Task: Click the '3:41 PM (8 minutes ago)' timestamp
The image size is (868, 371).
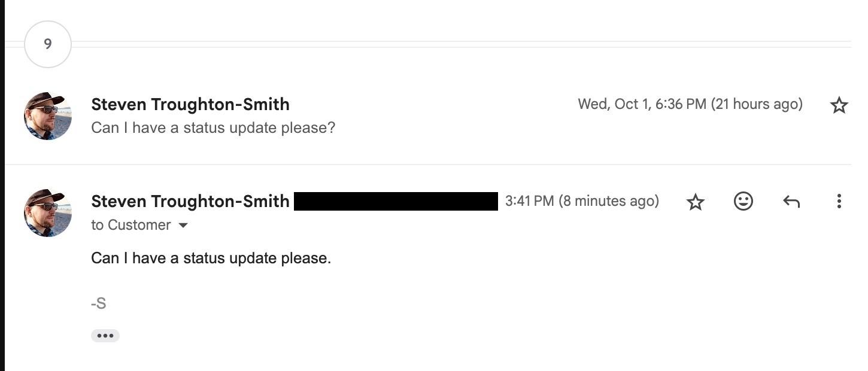Action: (x=581, y=201)
